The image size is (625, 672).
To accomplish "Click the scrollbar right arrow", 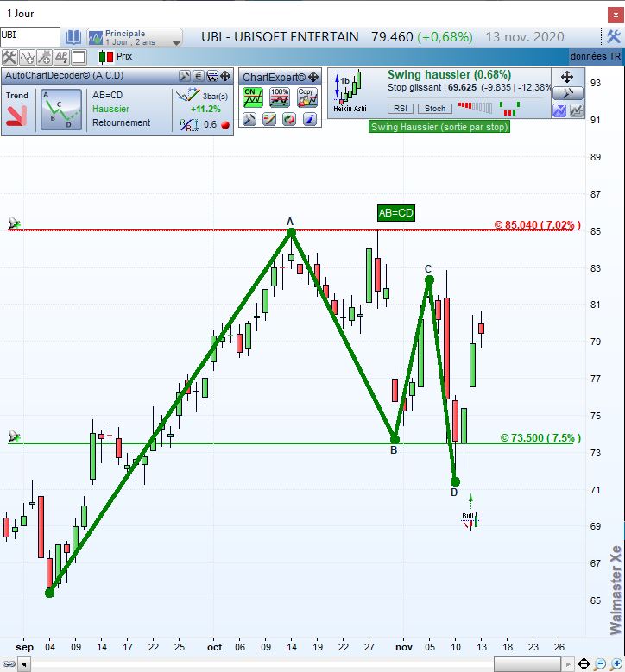I will point(568,665).
